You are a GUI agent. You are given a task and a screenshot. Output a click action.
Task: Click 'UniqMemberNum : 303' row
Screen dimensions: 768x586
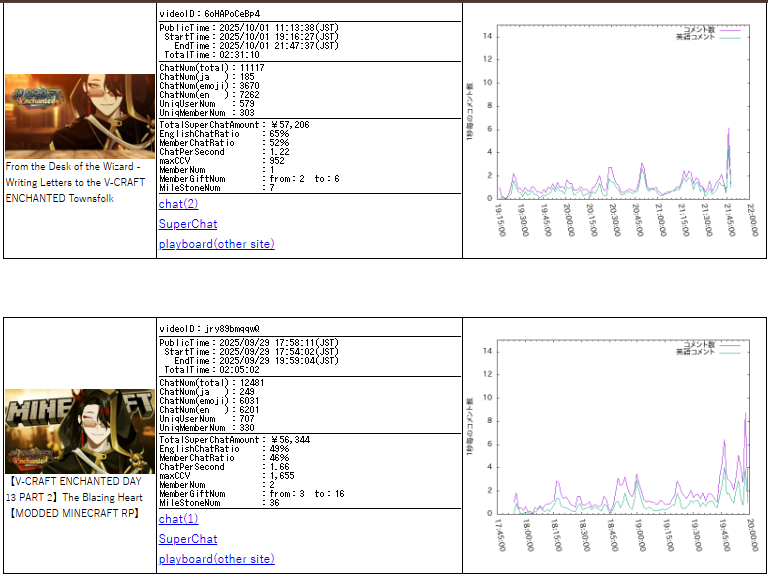pyautogui.click(x=207, y=113)
